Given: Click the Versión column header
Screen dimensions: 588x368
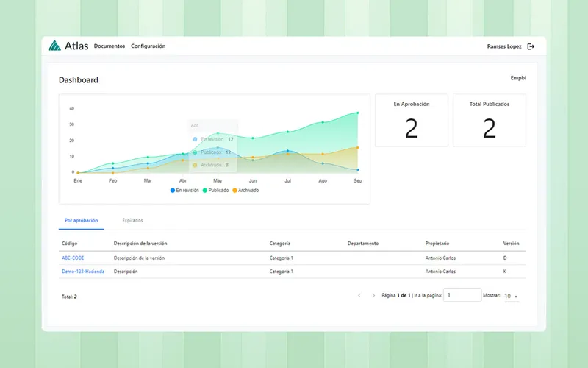Looking at the screenshot, I should click(511, 244).
